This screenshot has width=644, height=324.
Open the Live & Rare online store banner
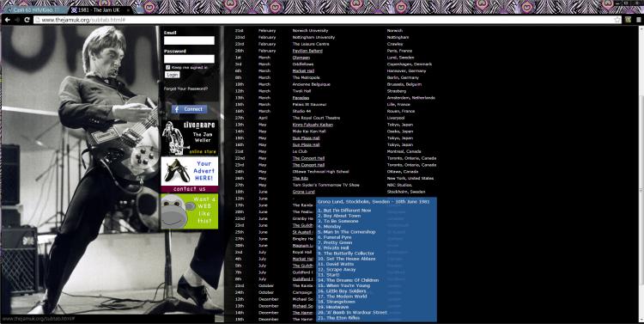pos(190,138)
